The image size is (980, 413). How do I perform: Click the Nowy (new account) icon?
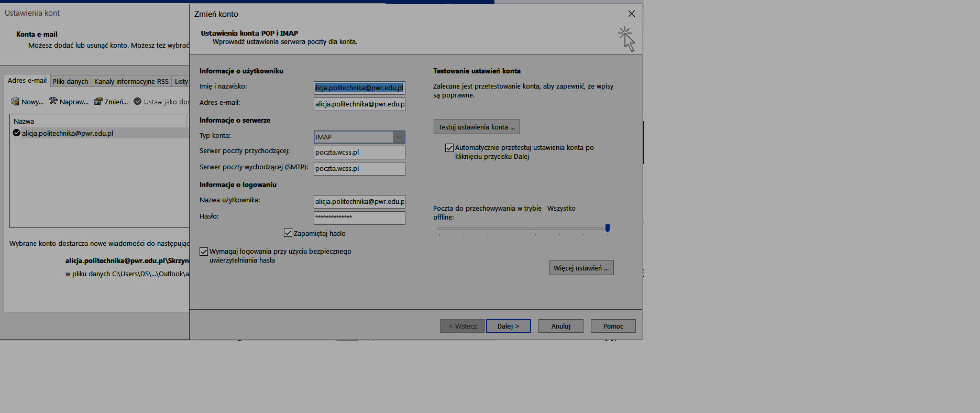15,102
